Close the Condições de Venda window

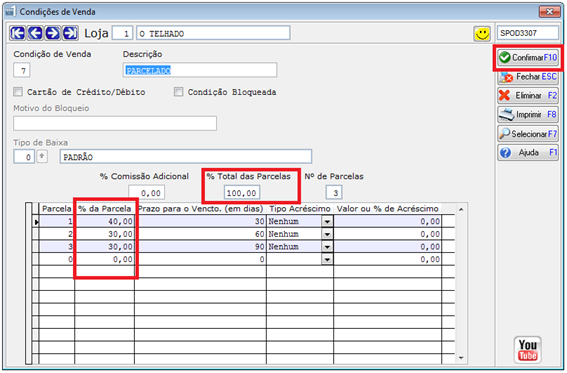tap(549, 12)
